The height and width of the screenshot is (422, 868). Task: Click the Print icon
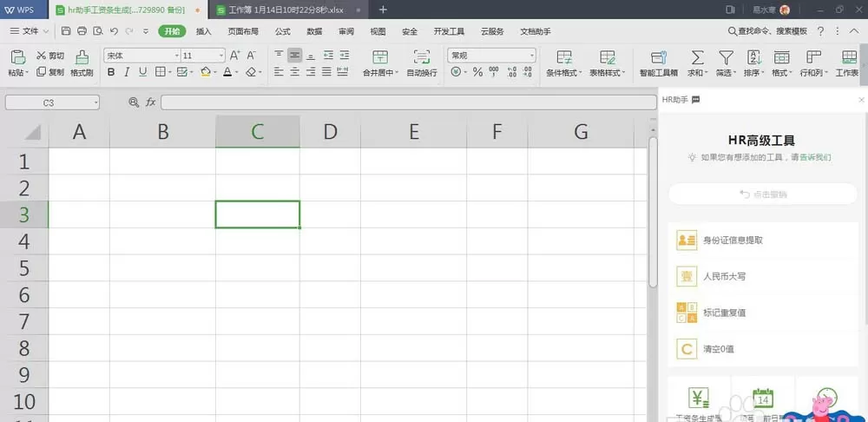(82, 31)
